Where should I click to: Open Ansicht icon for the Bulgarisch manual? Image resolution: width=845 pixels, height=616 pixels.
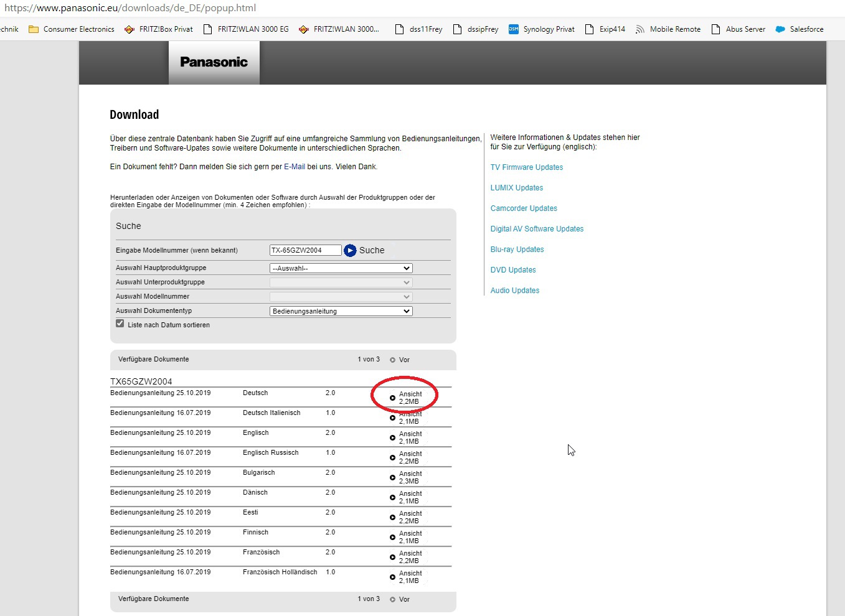(x=392, y=477)
